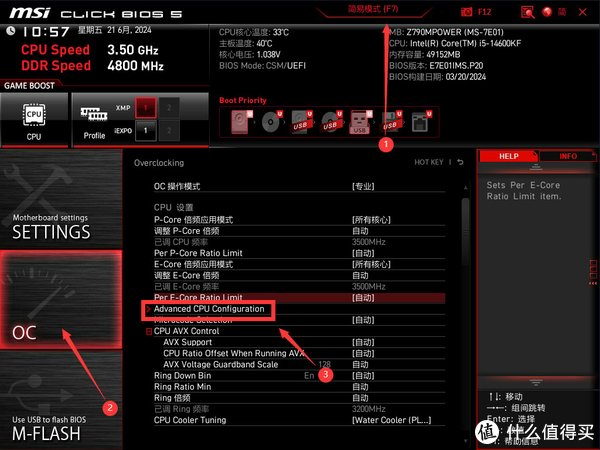Switch to 简易模式 (F7) mode

pyautogui.click(x=373, y=9)
